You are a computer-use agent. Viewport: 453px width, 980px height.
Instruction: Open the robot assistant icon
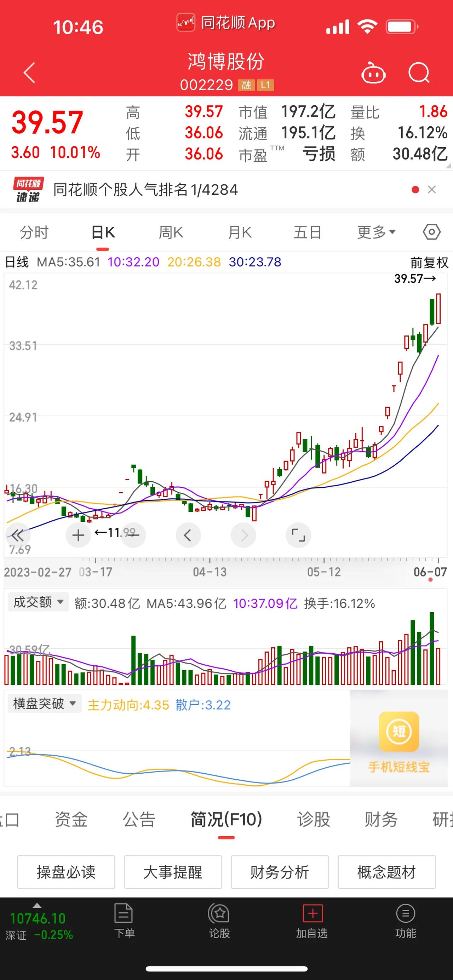tap(373, 72)
